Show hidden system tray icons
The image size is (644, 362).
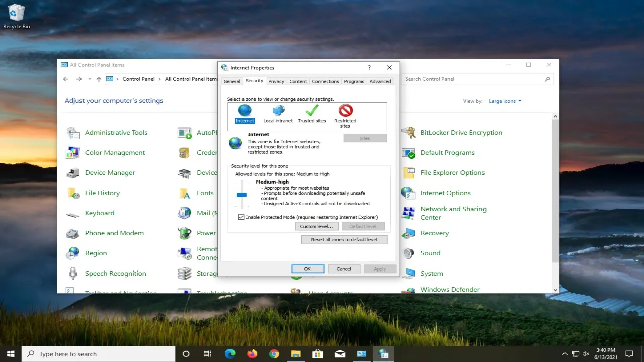[565, 354]
